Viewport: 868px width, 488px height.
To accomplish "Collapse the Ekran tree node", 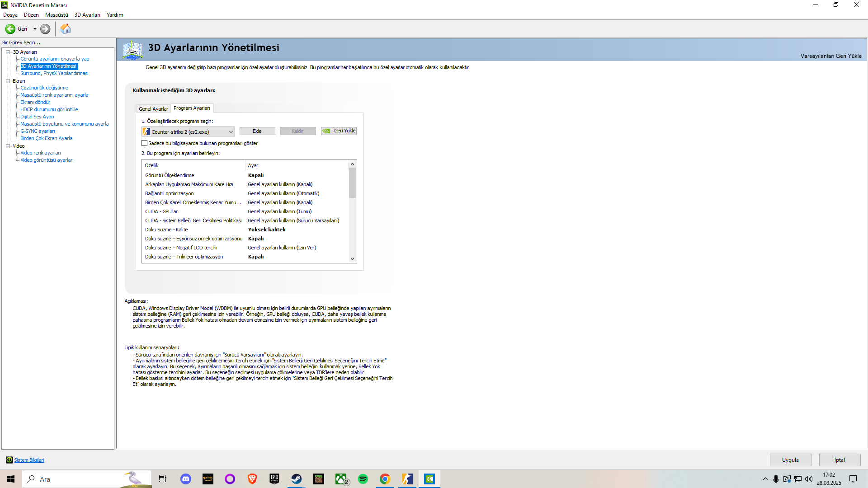I will [8, 81].
